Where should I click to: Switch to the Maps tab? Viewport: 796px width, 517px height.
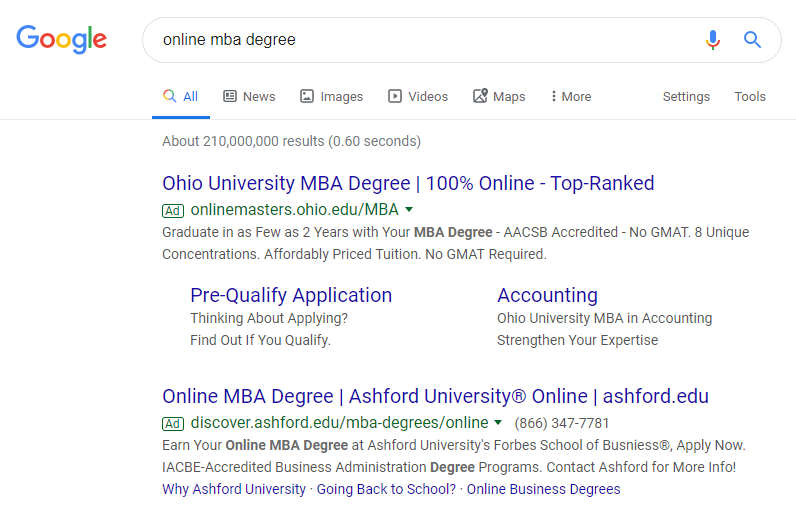pyautogui.click(x=499, y=96)
